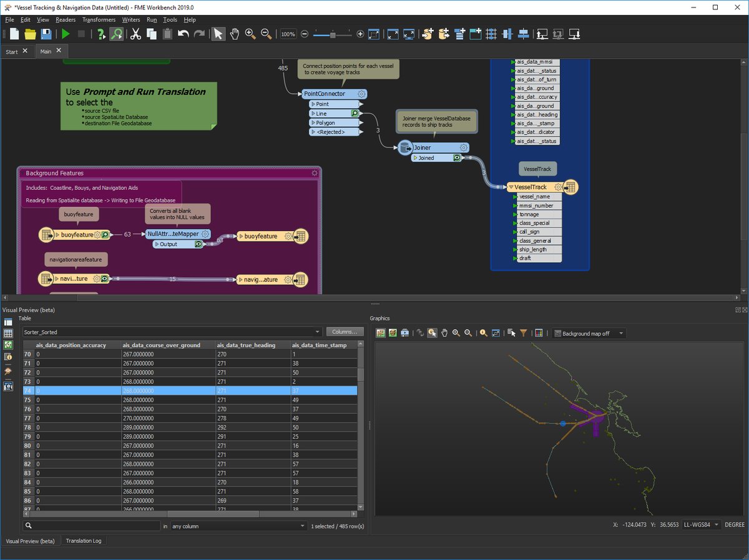
Task: Select the Pan tool in the Graphics toolbar
Action: [444, 333]
